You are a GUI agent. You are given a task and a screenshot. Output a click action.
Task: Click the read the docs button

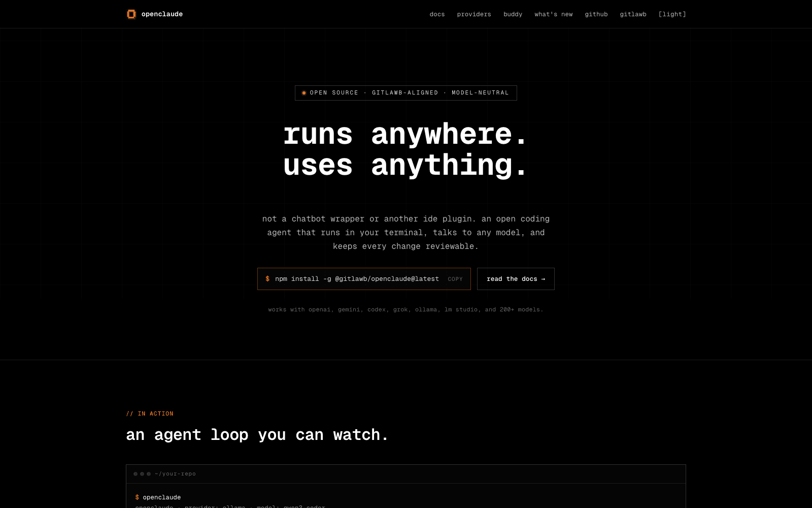click(x=516, y=279)
